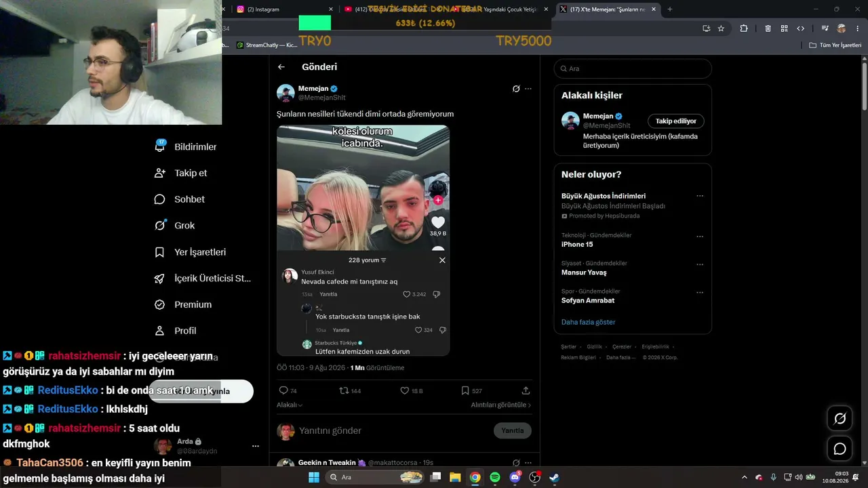The width and height of the screenshot is (868, 488).
Task: Open more options for the Geekin n Tweakin reply
Action: [528, 462]
